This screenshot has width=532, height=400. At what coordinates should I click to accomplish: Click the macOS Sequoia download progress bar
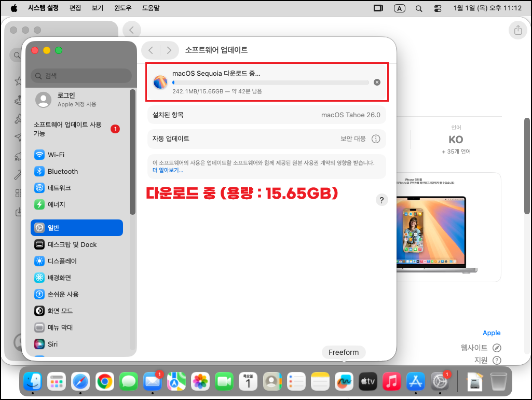click(270, 82)
